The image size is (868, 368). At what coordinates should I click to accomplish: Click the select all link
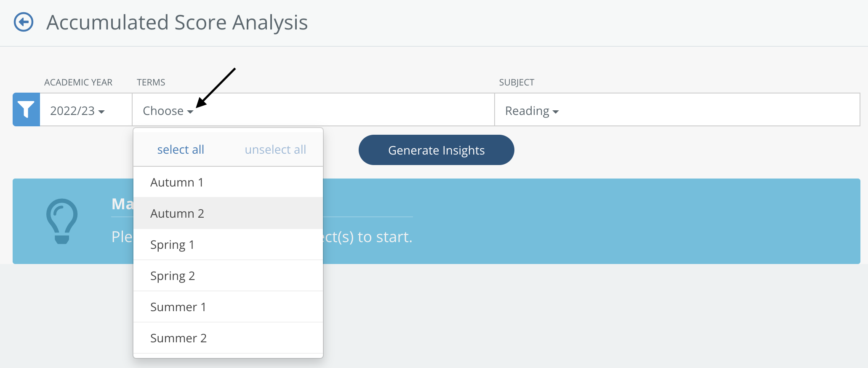pyautogui.click(x=181, y=149)
